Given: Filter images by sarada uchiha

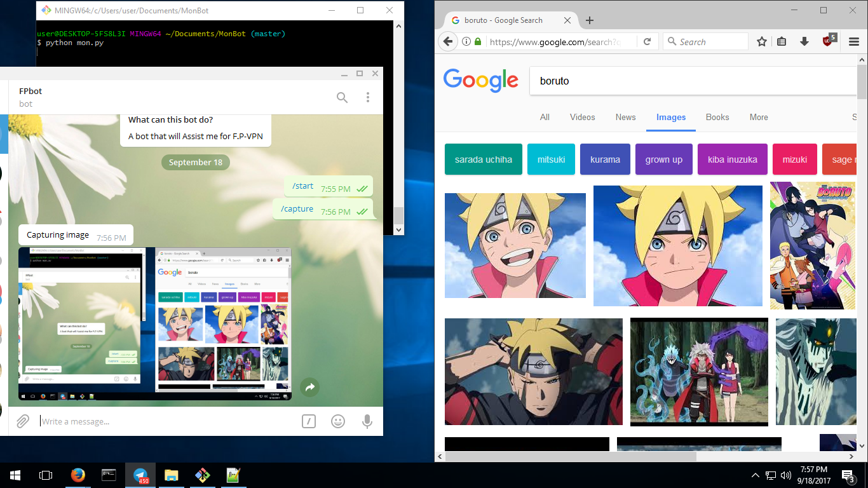Looking at the screenshot, I should pyautogui.click(x=483, y=159).
